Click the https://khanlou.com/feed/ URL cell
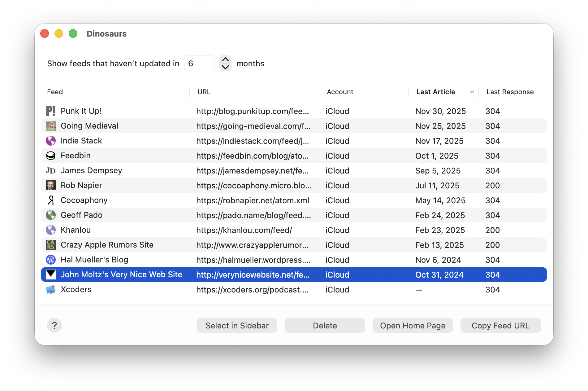Image resolution: width=588 pixels, height=391 pixels. 244,230
